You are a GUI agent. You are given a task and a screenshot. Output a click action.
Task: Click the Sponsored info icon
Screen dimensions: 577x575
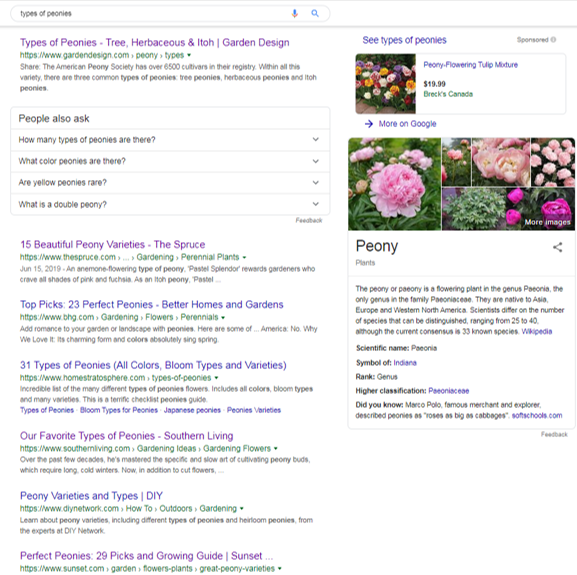pyautogui.click(x=553, y=40)
